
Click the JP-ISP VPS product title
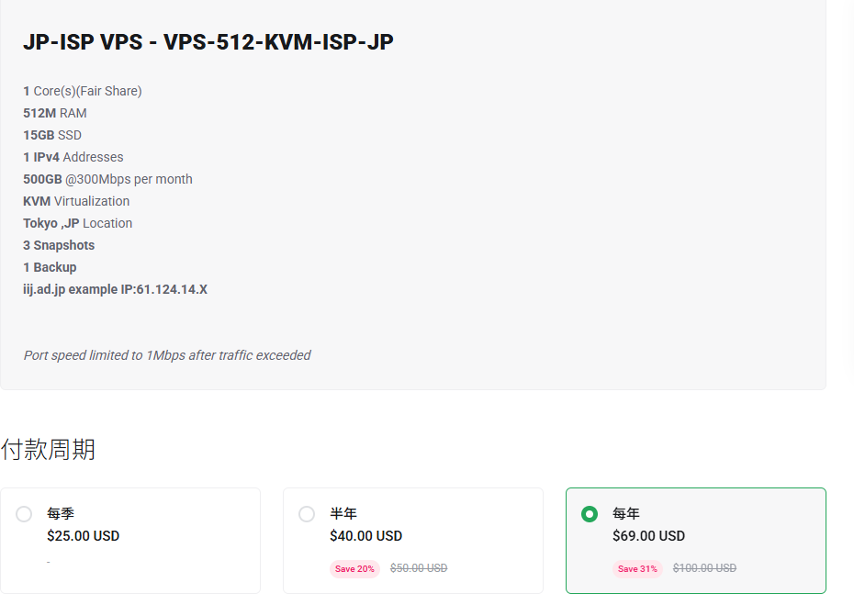click(x=208, y=42)
